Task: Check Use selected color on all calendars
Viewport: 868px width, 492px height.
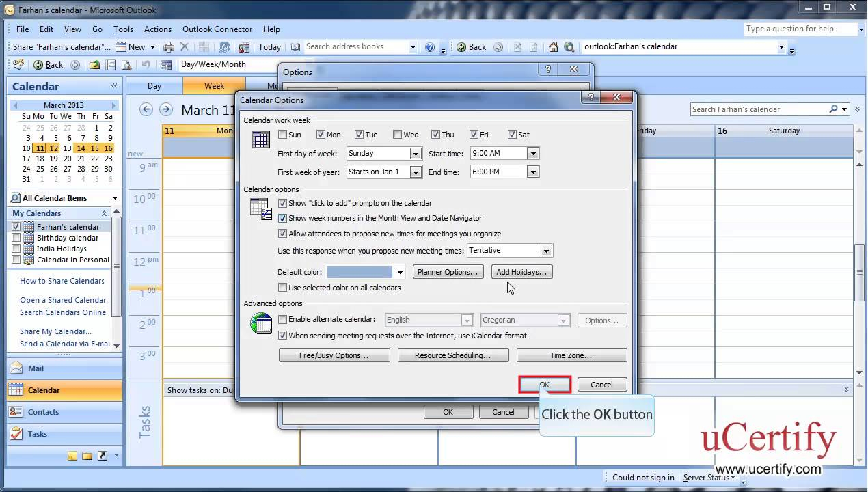Action: pos(283,288)
